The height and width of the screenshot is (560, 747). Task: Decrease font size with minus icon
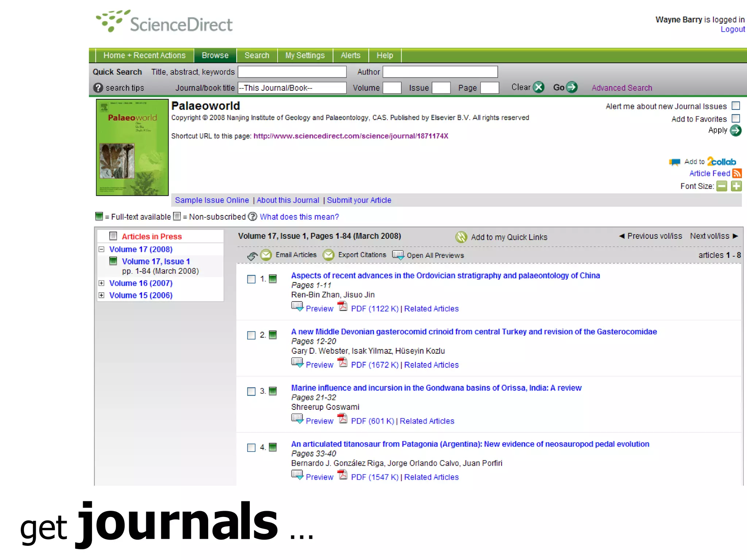[722, 186]
